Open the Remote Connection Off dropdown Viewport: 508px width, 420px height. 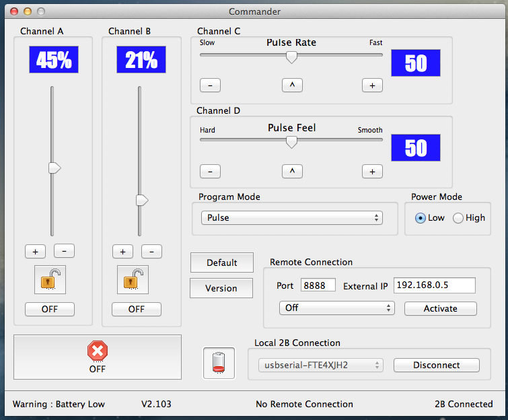click(337, 308)
